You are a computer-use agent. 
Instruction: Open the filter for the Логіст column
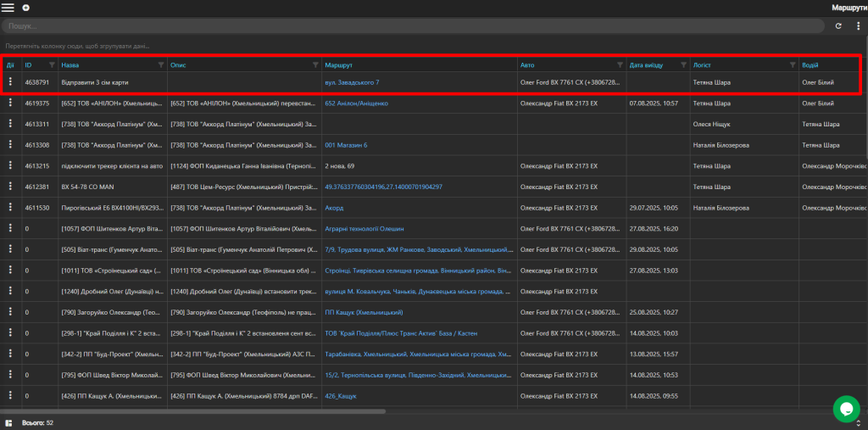point(793,64)
